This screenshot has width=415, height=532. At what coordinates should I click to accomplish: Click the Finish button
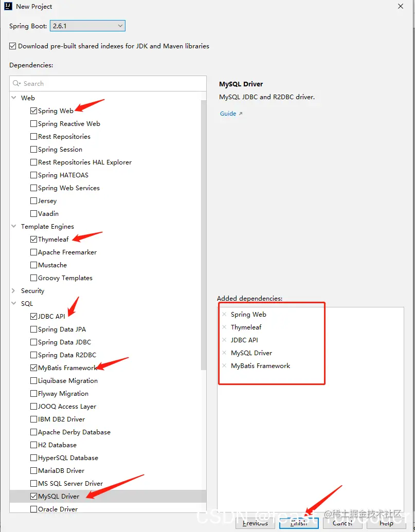click(299, 523)
